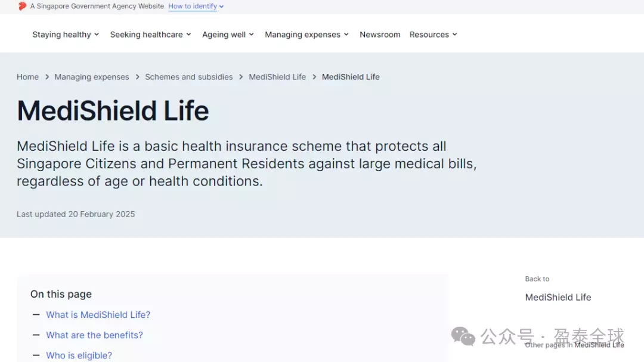Click the chevron beside Seeking healthcare

tap(188, 35)
